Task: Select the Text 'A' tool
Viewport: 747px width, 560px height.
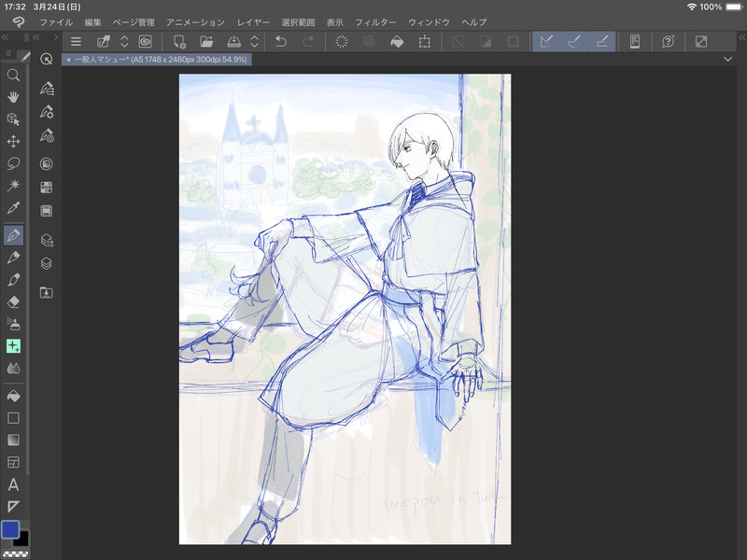Action: point(13,484)
